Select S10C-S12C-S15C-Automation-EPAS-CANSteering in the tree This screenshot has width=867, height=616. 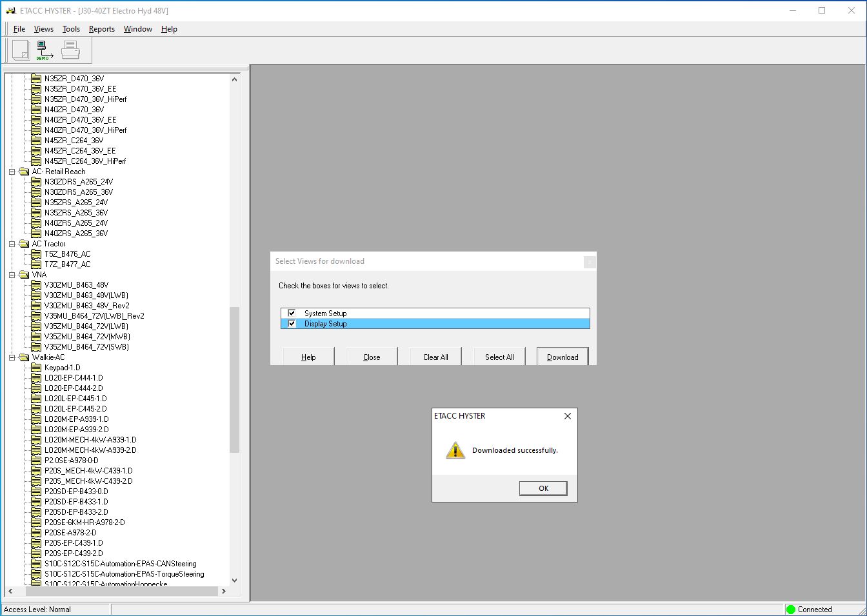coord(121,564)
